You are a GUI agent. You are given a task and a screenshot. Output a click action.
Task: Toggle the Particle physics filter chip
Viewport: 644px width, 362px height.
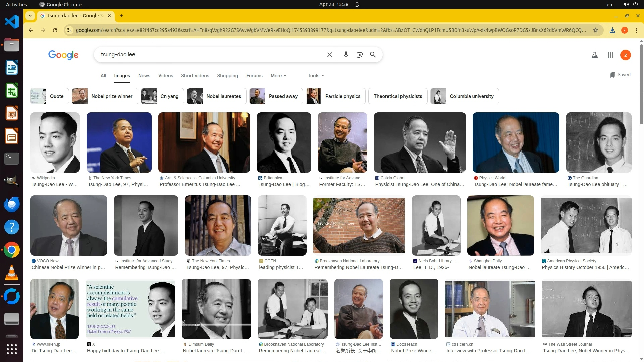pos(336,96)
